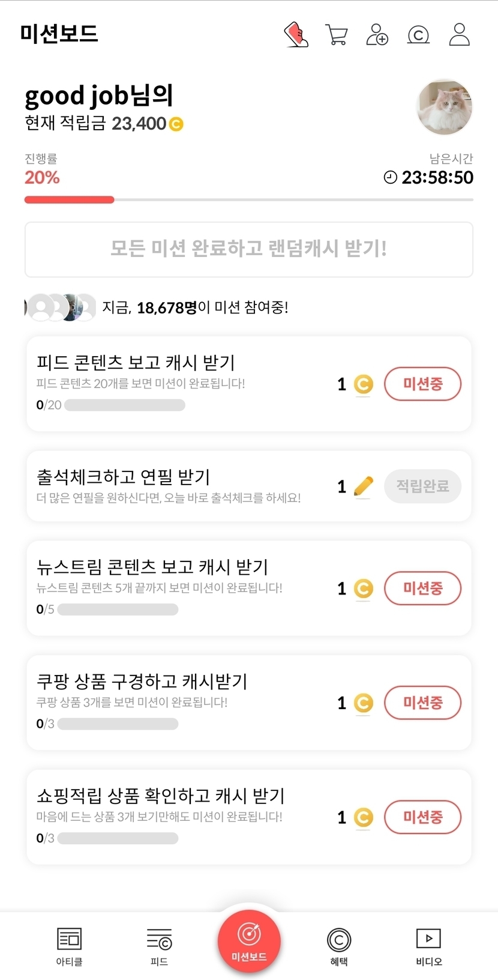
Task: Tap the cat profile picture
Action: click(445, 107)
